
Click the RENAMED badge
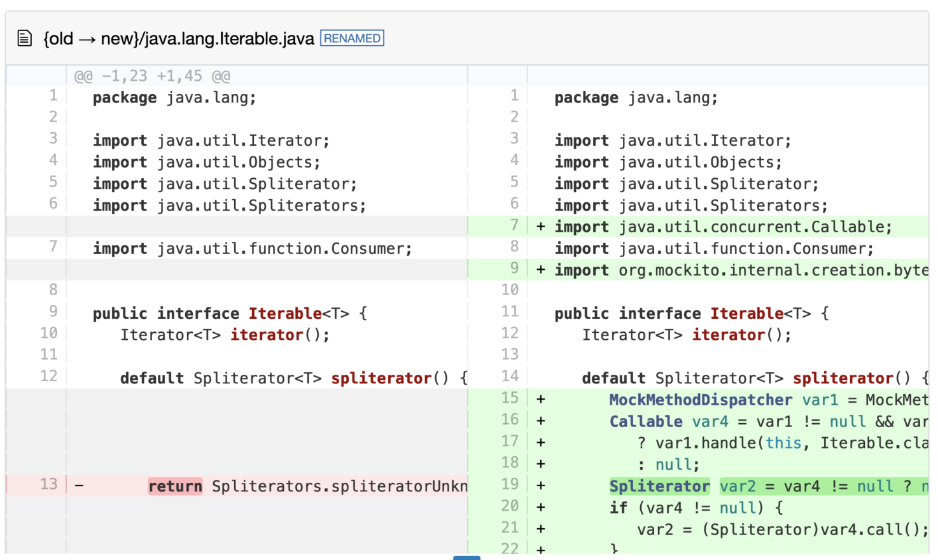352,38
